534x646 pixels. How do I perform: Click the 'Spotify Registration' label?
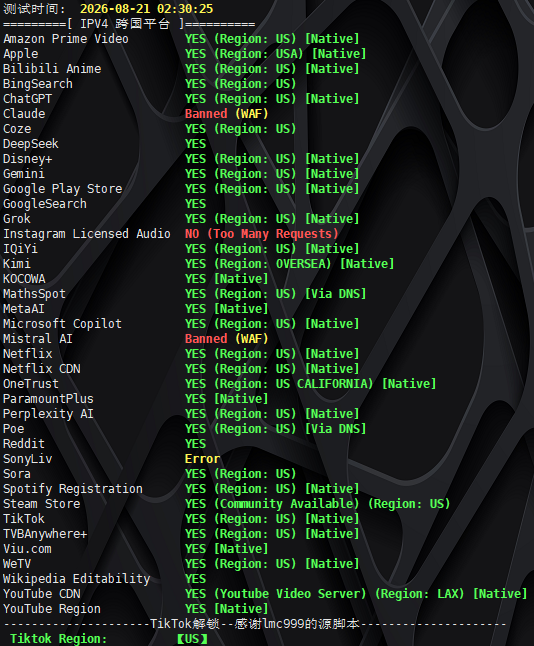(x=73, y=489)
